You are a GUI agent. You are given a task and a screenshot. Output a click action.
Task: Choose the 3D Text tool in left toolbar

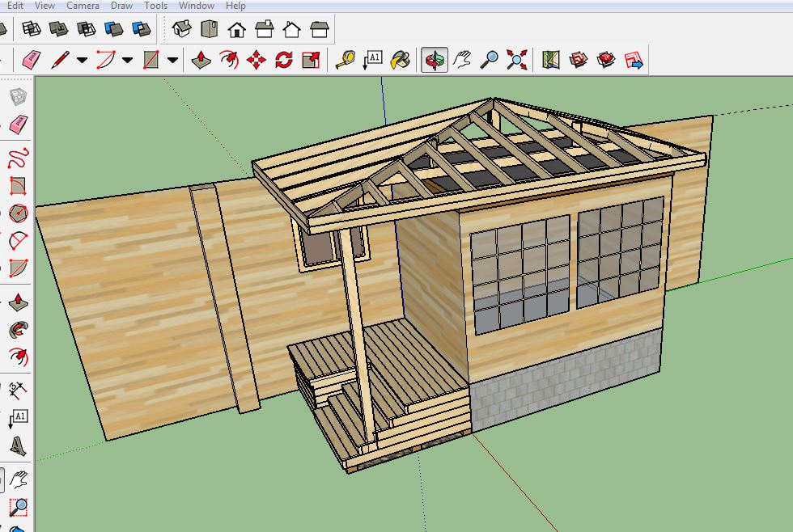[18, 445]
